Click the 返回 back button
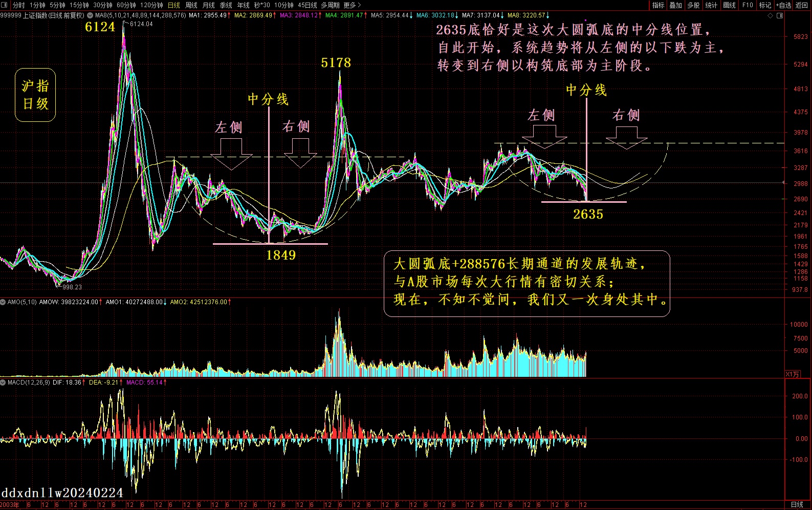Viewport: 812px width, 510px height. click(x=802, y=5)
